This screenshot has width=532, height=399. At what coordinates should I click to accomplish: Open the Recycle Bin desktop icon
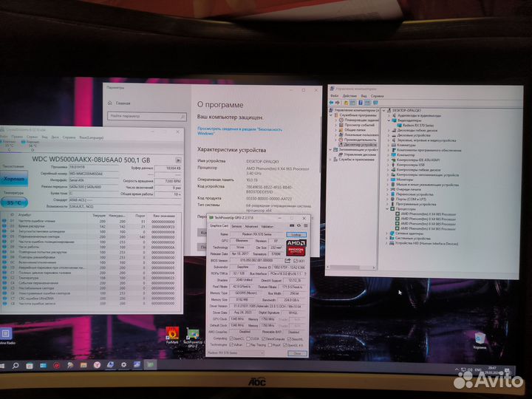point(480,341)
